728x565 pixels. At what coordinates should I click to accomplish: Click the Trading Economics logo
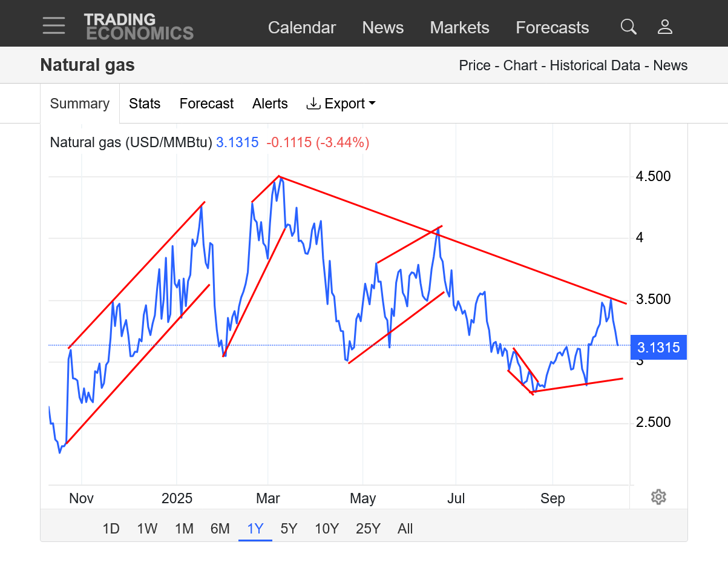click(139, 27)
